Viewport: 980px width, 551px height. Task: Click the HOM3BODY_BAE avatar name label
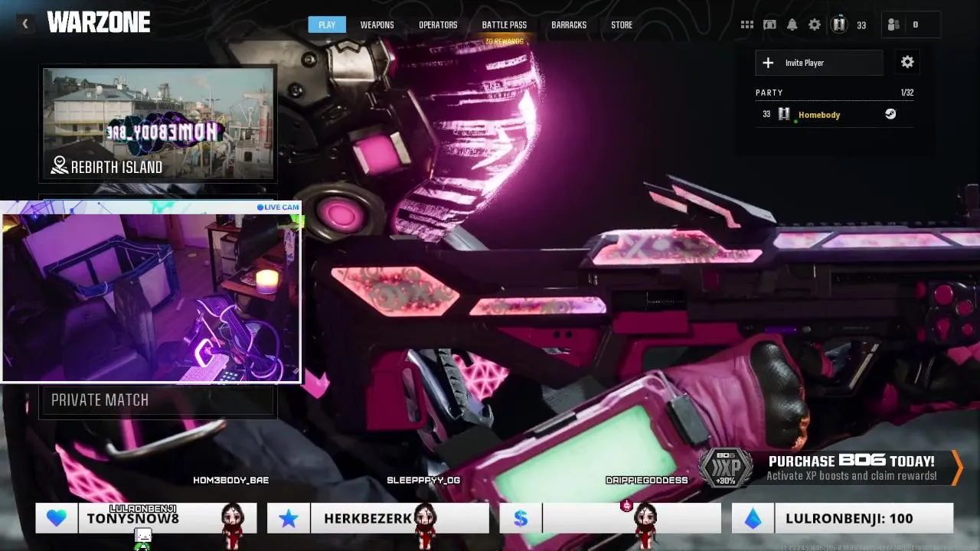pyautogui.click(x=230, y=480)
